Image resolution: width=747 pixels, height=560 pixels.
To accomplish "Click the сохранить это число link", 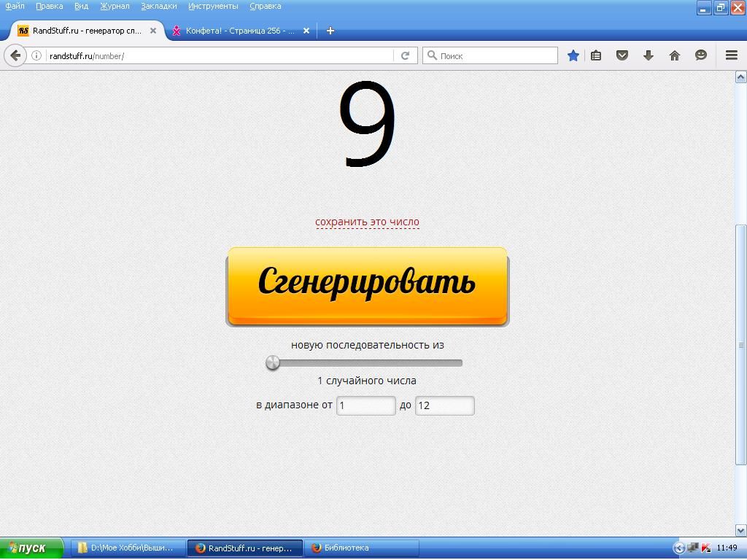I will pyautogui.click(x=367, y=222).
